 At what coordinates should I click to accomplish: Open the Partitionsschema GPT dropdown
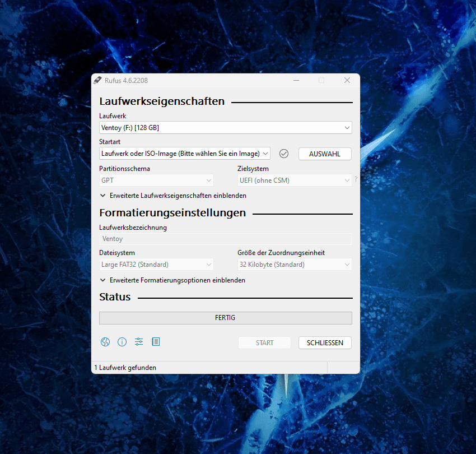pos(156,180)
